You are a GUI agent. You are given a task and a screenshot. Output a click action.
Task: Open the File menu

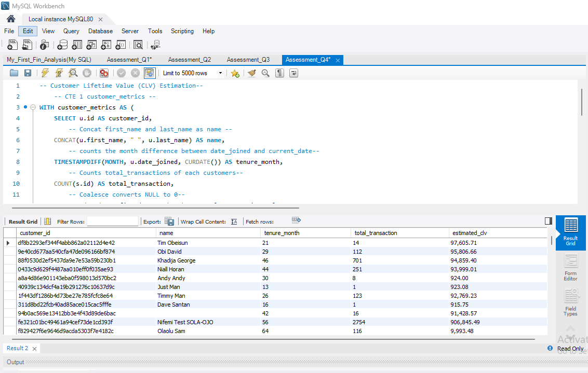point(9,31)
